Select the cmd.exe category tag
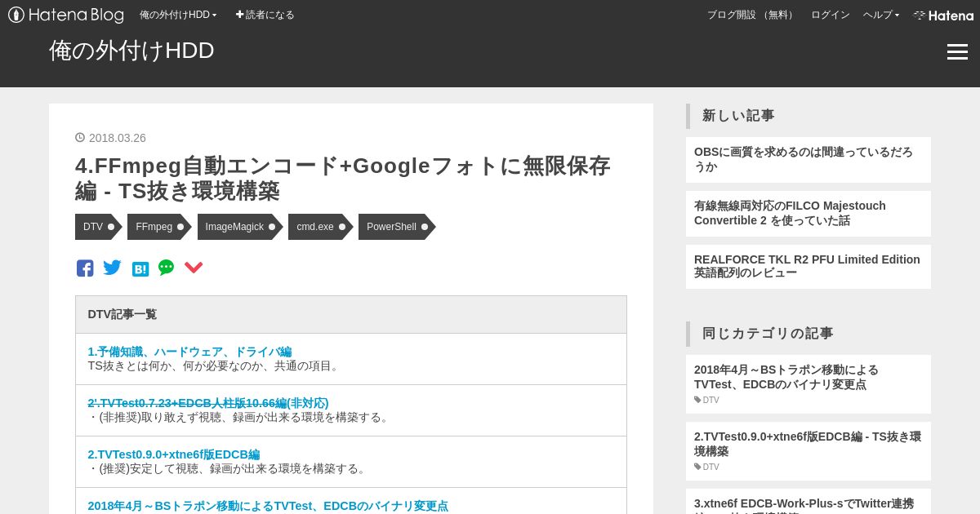 pyautogui.click(x=320, y=227)
